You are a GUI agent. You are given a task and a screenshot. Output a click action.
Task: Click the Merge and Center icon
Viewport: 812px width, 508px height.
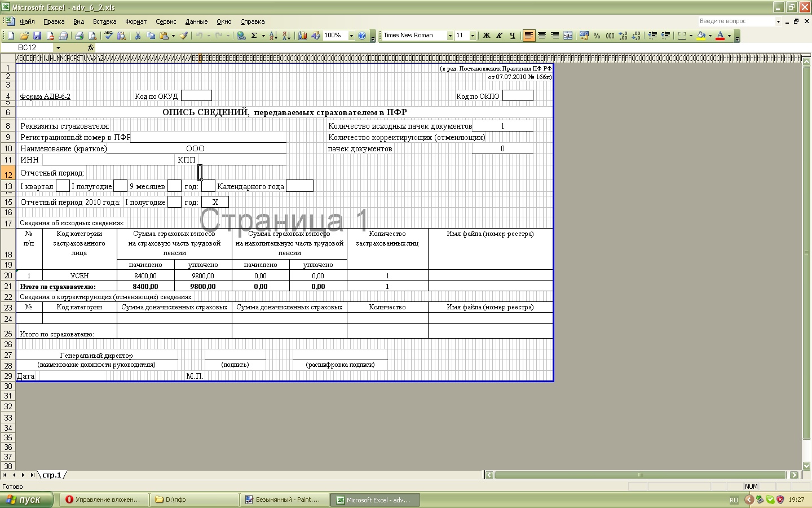(568, 36)
